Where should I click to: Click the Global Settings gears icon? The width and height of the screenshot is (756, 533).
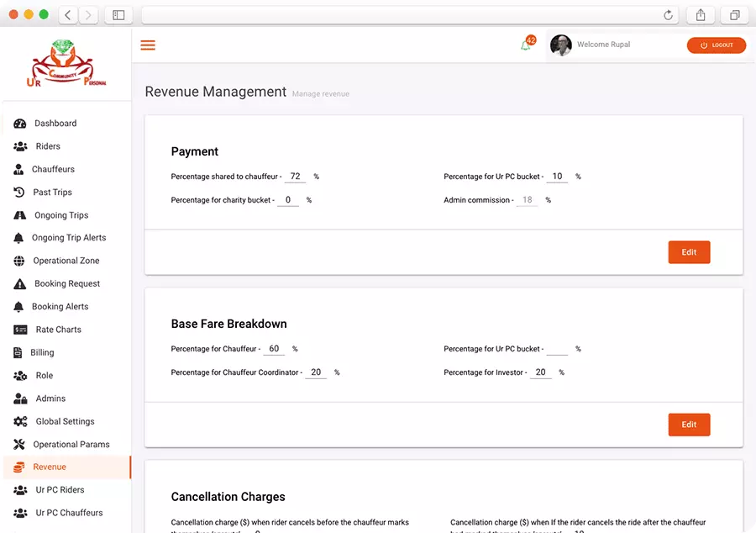pyautogui.click(x=20, y=421)
